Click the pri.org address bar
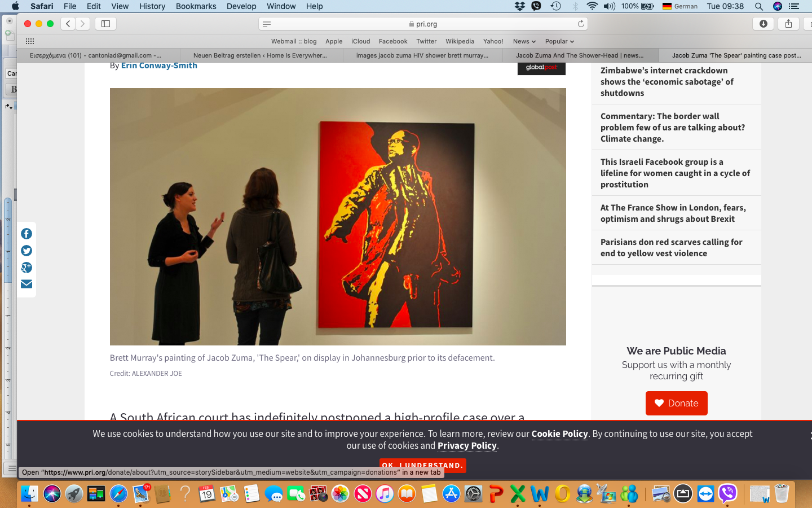The height and width of the screenshot is (508, 812). [x=423, y=24]
